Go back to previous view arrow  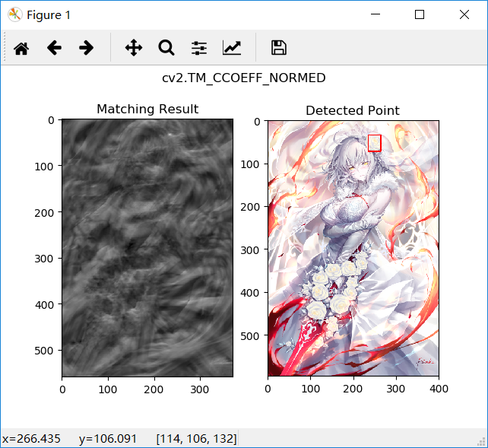54,48
